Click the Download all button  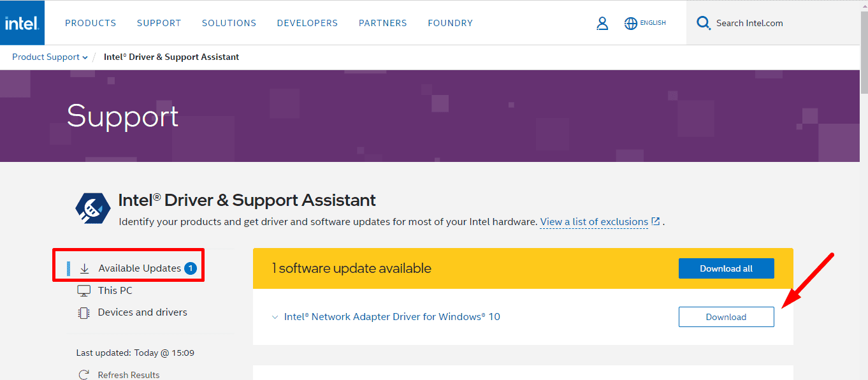(727, 268)
